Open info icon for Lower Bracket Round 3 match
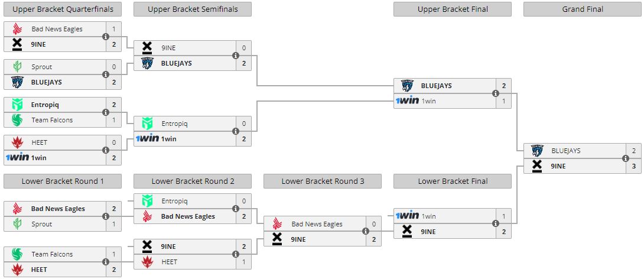Image resolution: width=644 pixels, height=279 pixels. click(365, 231)
